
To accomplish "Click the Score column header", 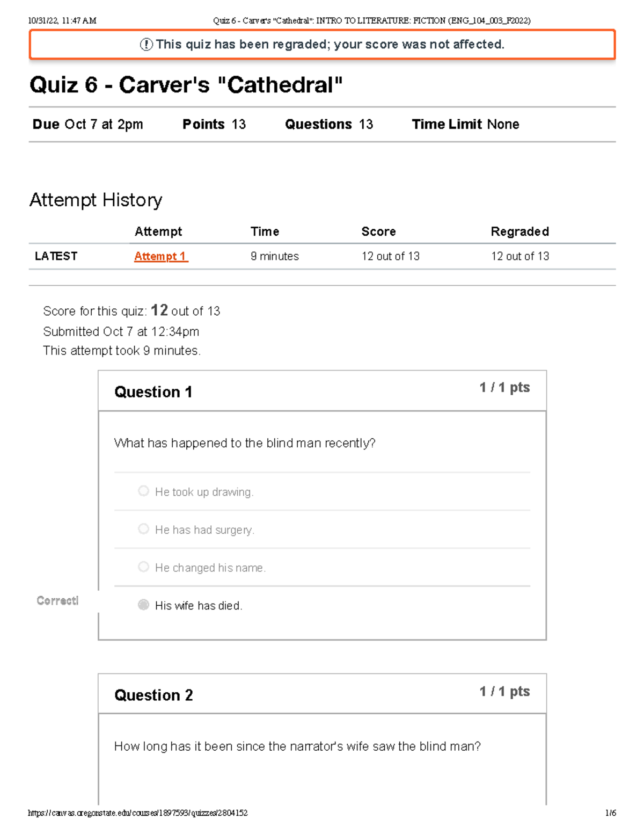I will pos(378,231).
